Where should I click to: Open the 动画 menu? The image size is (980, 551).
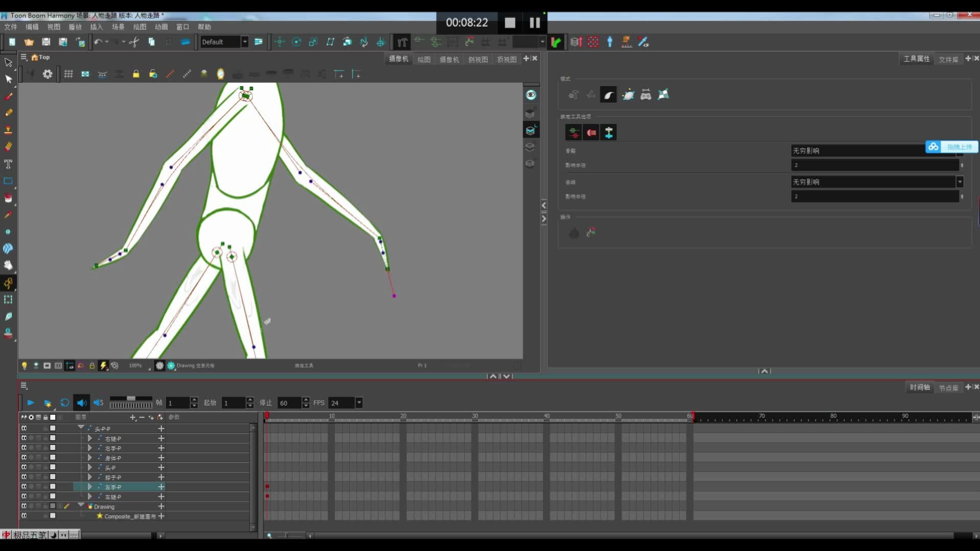pos(160,27)
